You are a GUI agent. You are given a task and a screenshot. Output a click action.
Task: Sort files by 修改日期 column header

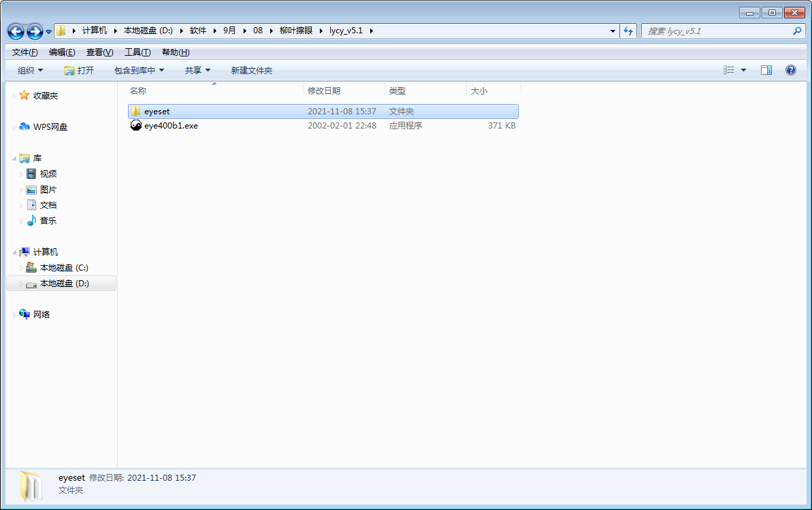point(344,90)
